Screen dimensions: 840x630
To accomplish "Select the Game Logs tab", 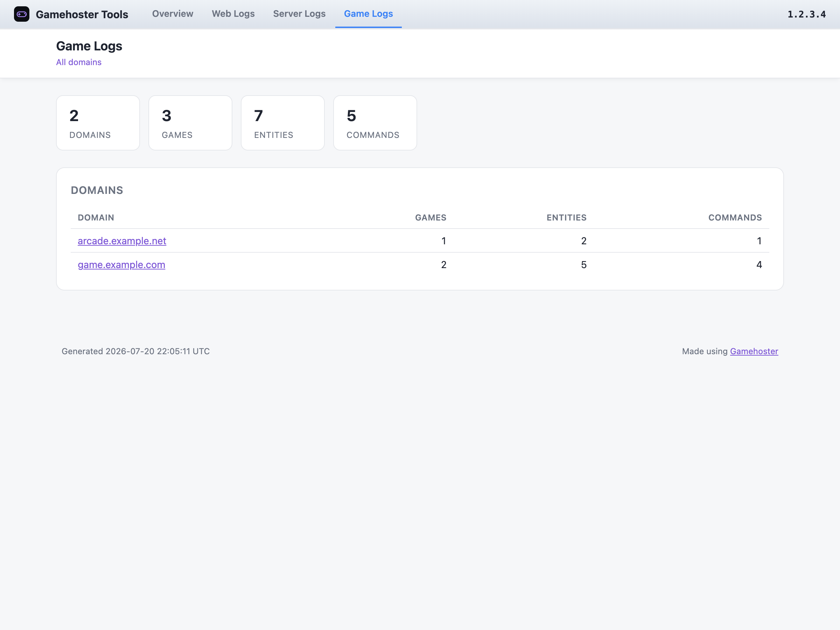I will coord(368,14).
